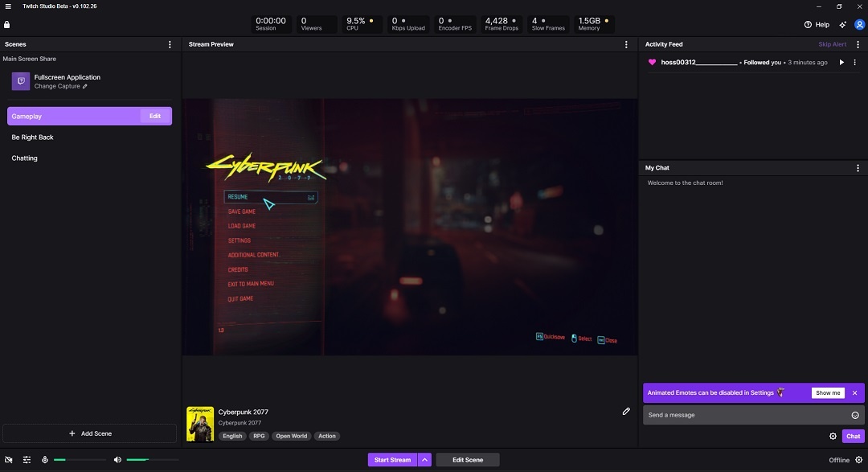Click the Encoder FPS stat
The image size is (868, 472).
point(454,24)
